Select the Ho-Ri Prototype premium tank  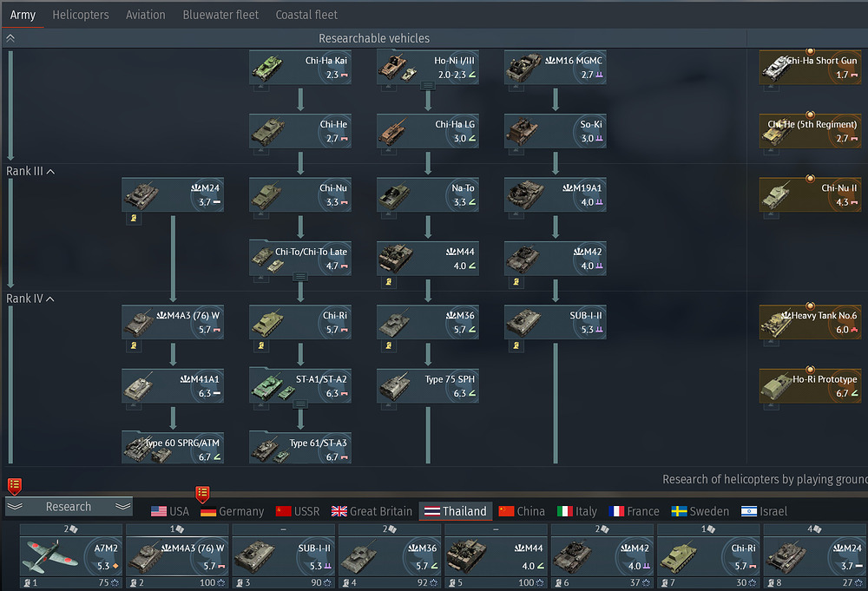(810, 386)
